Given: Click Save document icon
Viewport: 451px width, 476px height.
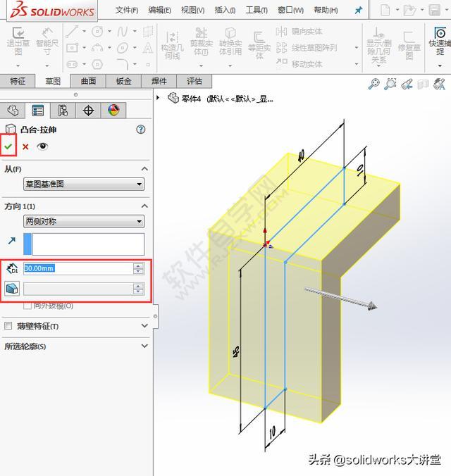Looking at the screenshot, I should point(434,11).
